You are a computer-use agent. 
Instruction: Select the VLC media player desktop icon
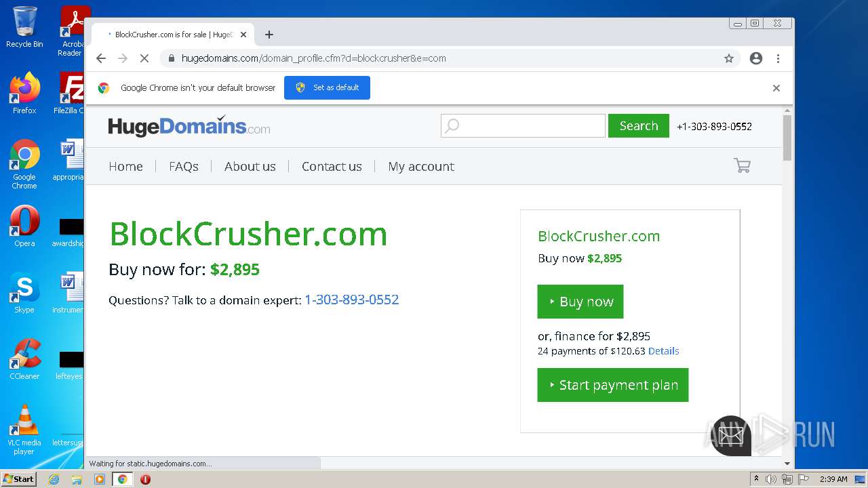click(x=24, y=430)
